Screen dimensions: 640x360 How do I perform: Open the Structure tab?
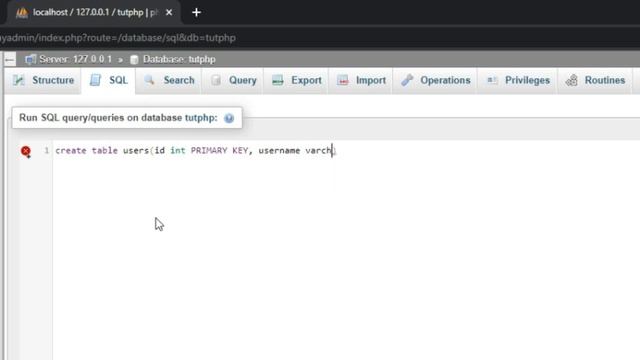point(43,80)
